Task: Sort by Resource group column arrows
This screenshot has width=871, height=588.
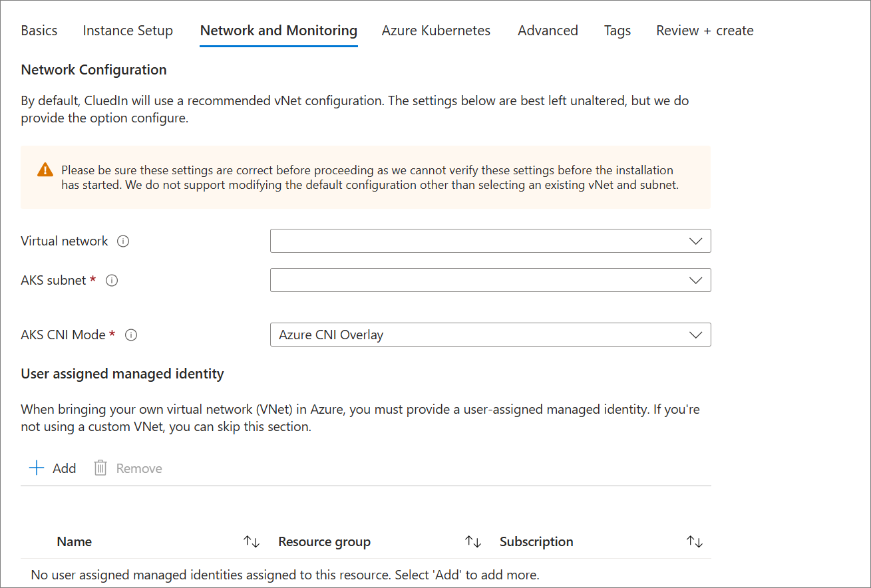Action: coord(472,542)
